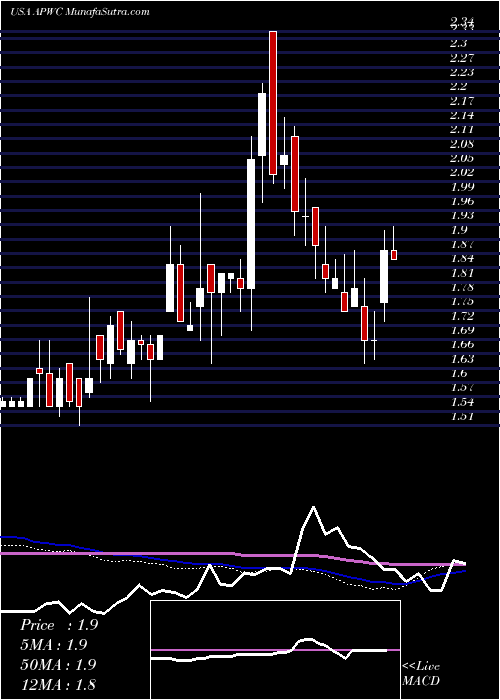Click the '50MA : 1.9' legend entry
Viewport: 500px width, 700px height.
[58, 665]
